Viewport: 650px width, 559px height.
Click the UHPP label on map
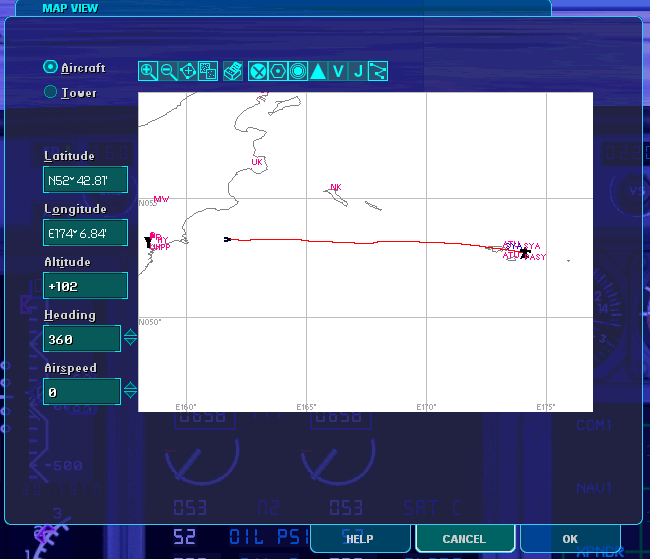point(160,247)
